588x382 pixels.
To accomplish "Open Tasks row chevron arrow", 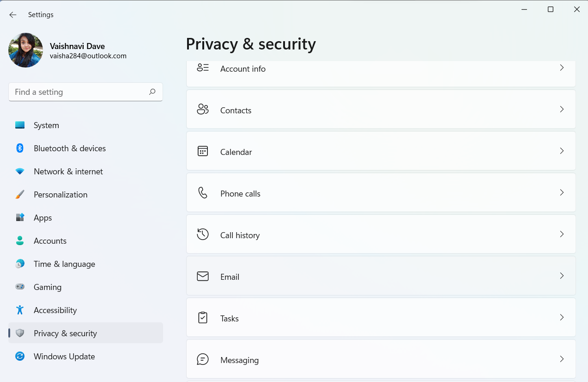I will point(562,318).
